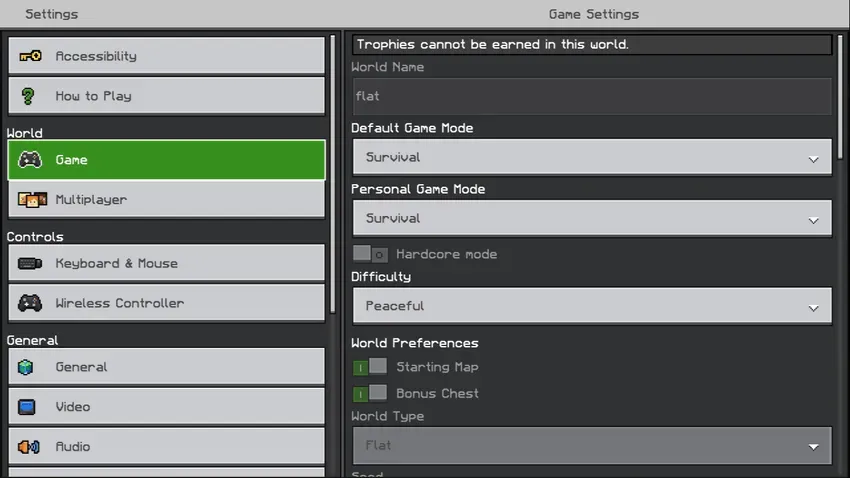Expand the World Type Flat dropdown
This screenshot has width=850, height=478.
(x=592, y=445)
